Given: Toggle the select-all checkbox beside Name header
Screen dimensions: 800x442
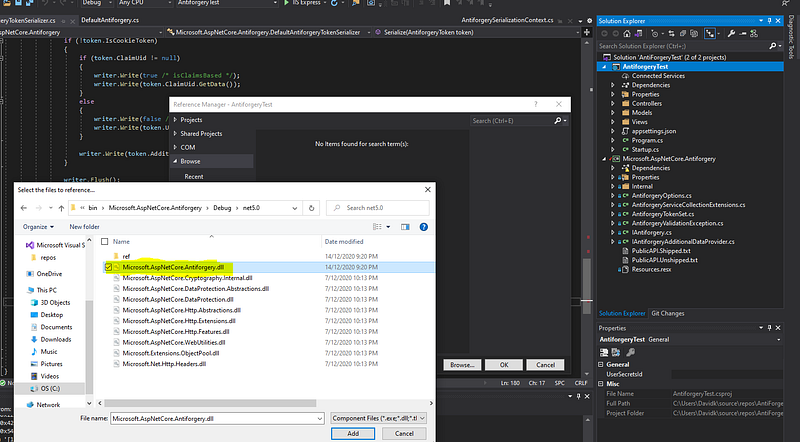Looking at the screenshot, I should click(105, 241).
